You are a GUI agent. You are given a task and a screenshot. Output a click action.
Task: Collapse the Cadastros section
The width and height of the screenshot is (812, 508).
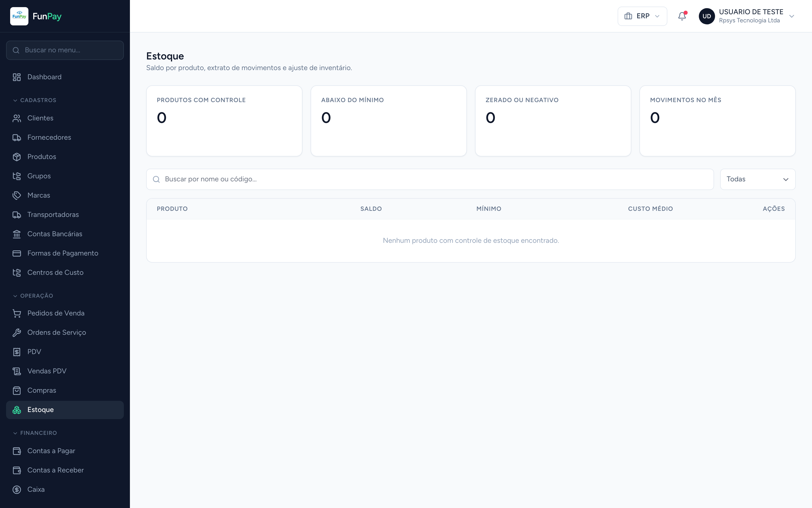(x=34, y=100)
